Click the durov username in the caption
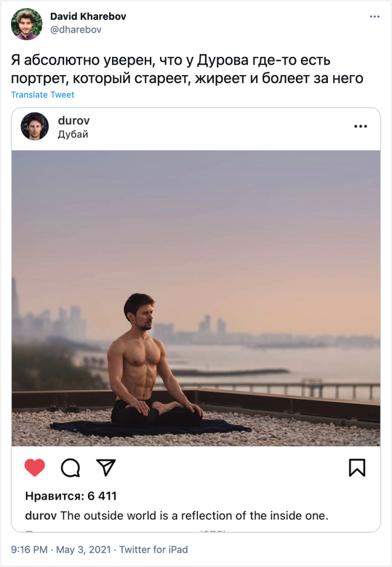392x567 pixels. [41, 515]
